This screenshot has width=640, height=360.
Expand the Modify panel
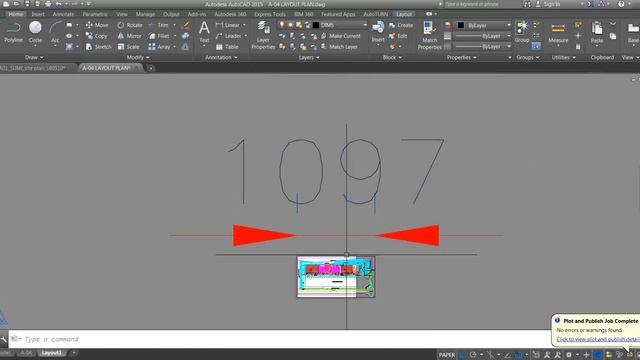pos(138,58)
